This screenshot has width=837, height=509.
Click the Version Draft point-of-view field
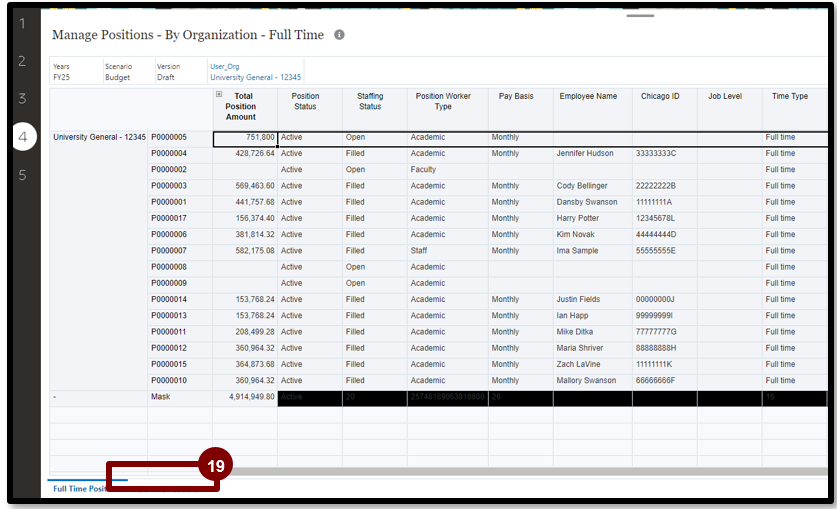coord(181,72)
